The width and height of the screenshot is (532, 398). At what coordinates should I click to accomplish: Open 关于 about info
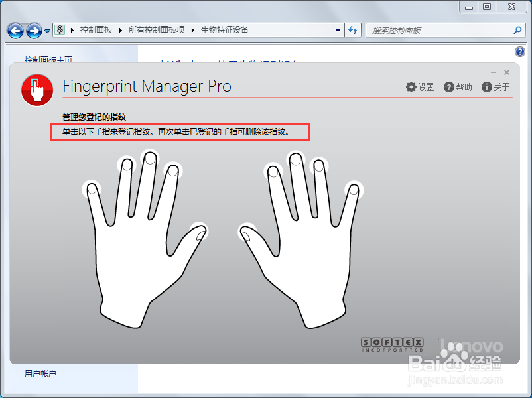tap(496, 87)
